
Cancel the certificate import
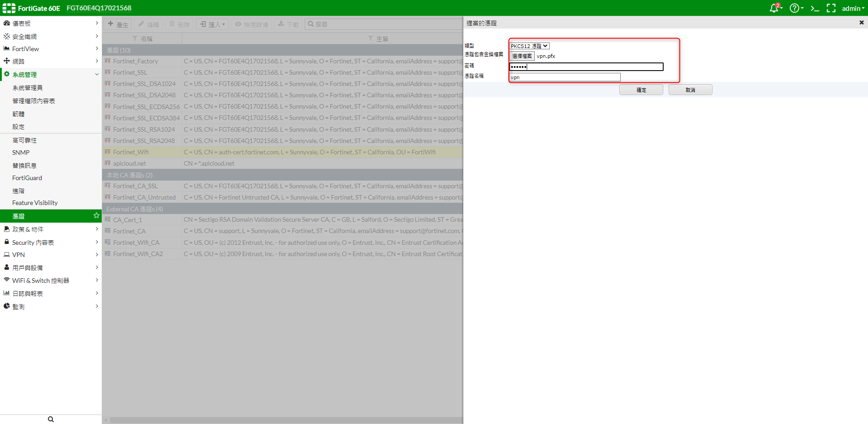pyautogui.click(x=690, y=90)
